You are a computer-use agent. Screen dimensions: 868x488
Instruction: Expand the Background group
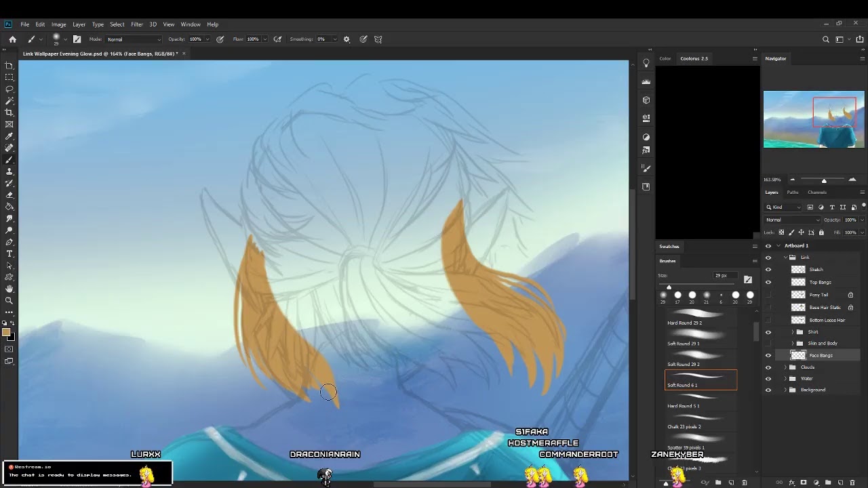tap(785, 390)
